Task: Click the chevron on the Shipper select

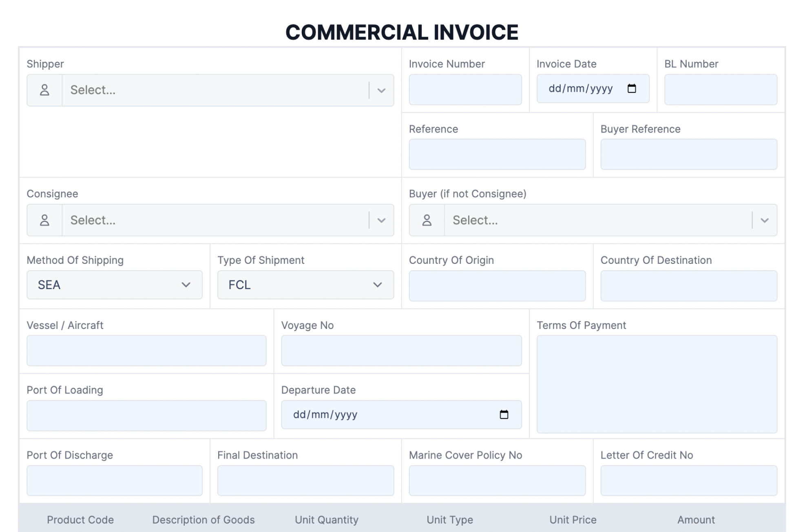Action: coord(381,90)
